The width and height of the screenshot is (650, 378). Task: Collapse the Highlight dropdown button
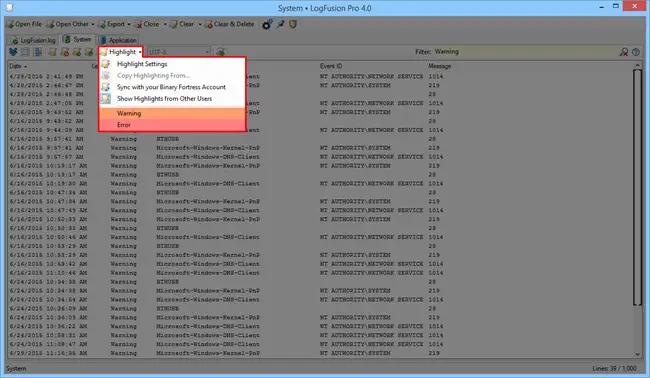(121, 52)
